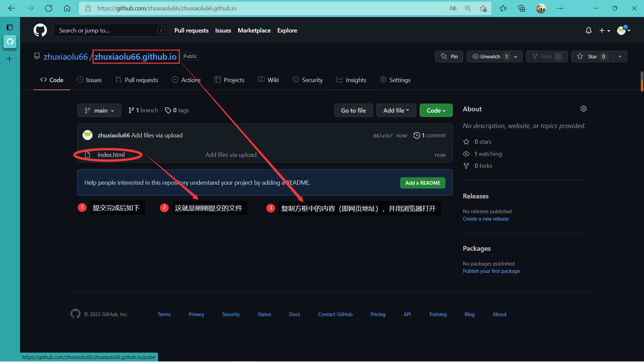Open owner zhuxiaolu66 link in breadcrumb
The height and width of the screenshot is (362, 644).
tap(66, 57)
